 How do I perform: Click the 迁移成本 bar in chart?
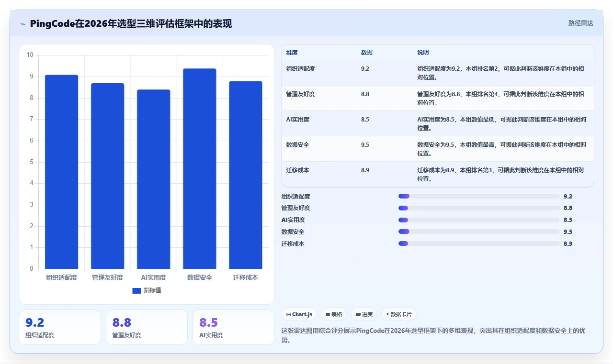point(246,175)
